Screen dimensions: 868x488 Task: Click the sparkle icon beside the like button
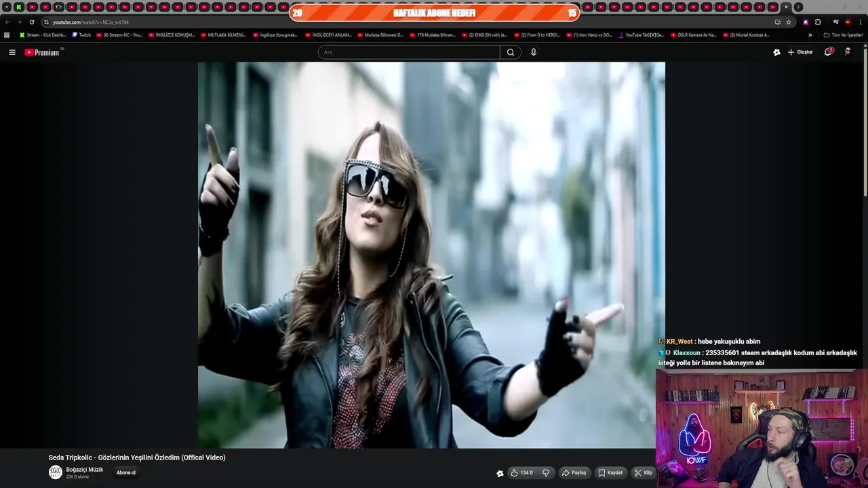coord(500,473)
